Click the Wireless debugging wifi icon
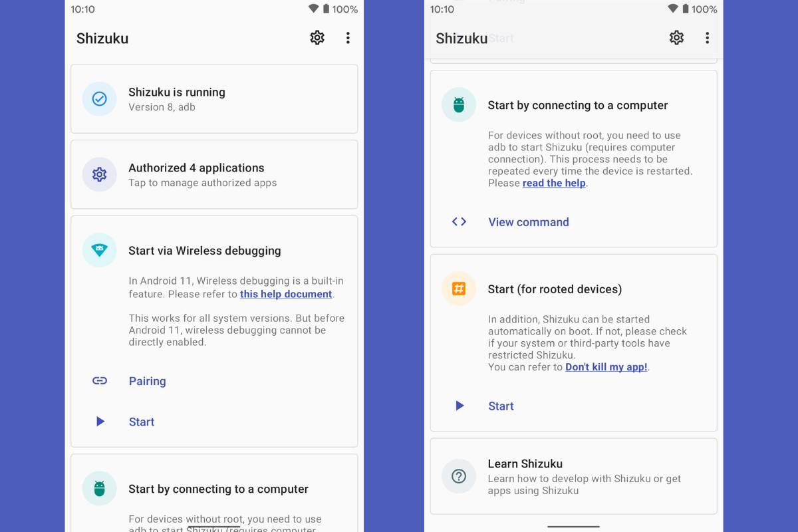Screen dimensions: 798x532 tap(99, 250)
